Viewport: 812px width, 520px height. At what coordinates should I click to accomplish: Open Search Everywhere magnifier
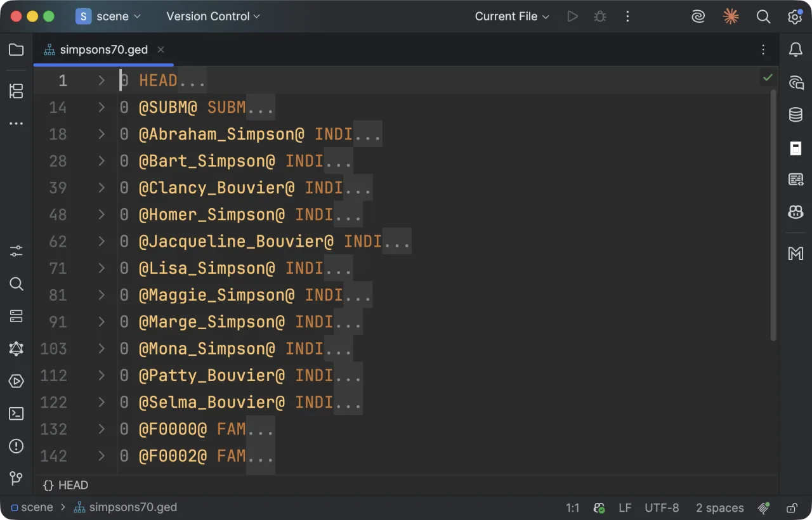coord(764,16)
